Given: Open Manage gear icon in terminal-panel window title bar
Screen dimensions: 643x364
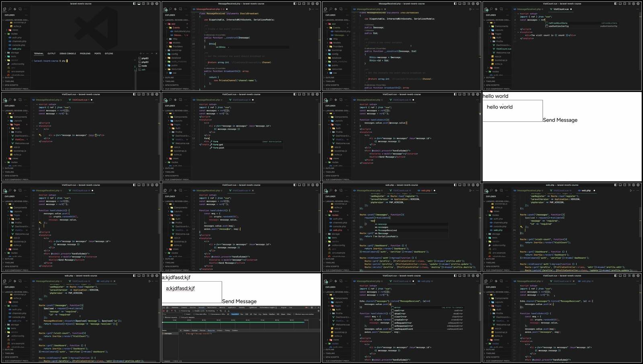Looking at the screenshot, I should coord(157,4).
